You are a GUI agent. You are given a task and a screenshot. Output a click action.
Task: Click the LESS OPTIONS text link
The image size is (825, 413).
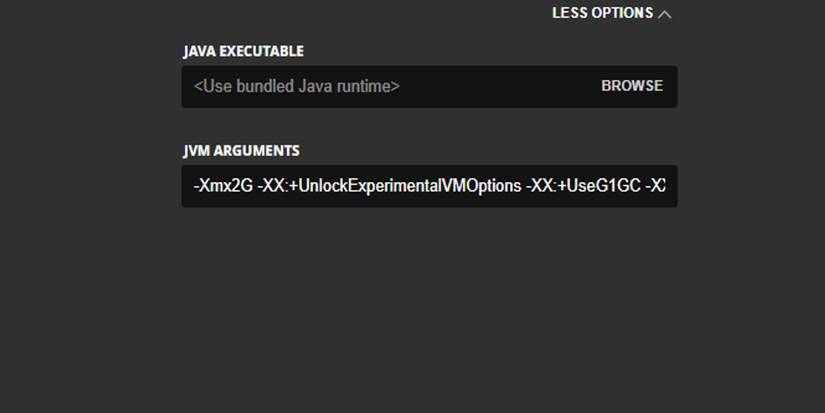(602, 14)
